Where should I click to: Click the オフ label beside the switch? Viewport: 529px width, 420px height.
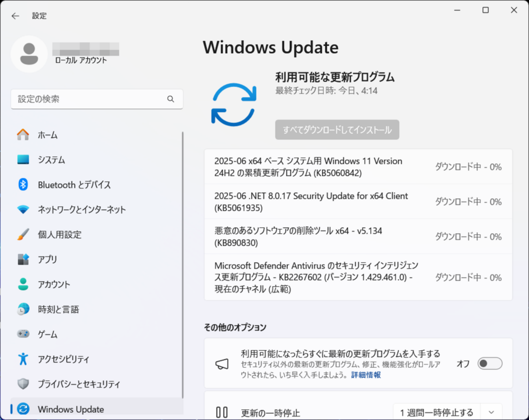point(463,363)
